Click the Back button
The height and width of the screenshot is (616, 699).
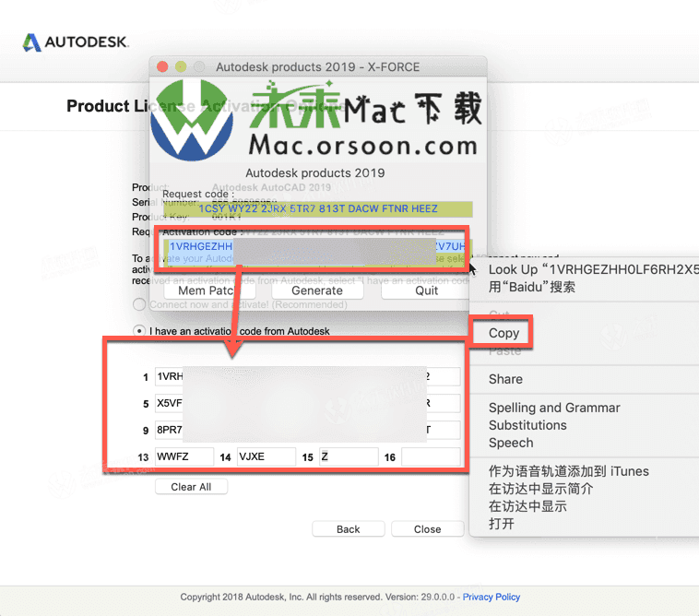click(x=349, y=529)
